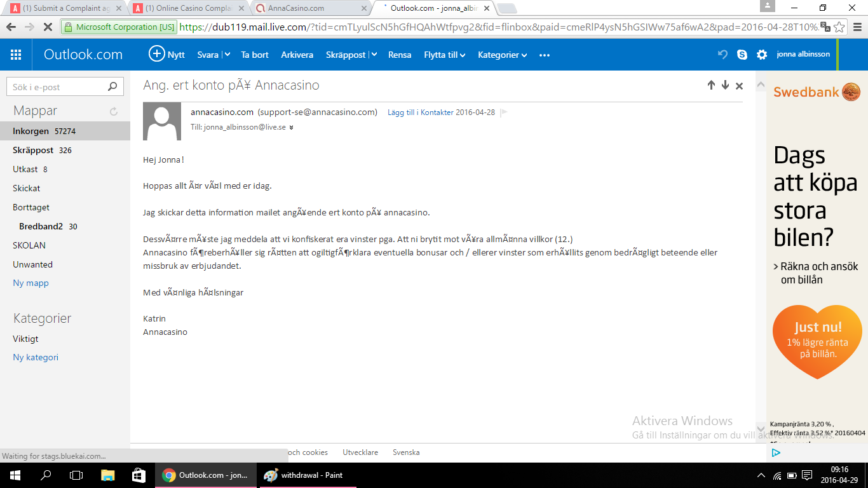
Task: Open Skype messaging icon
Action: (x=742, y=55)
